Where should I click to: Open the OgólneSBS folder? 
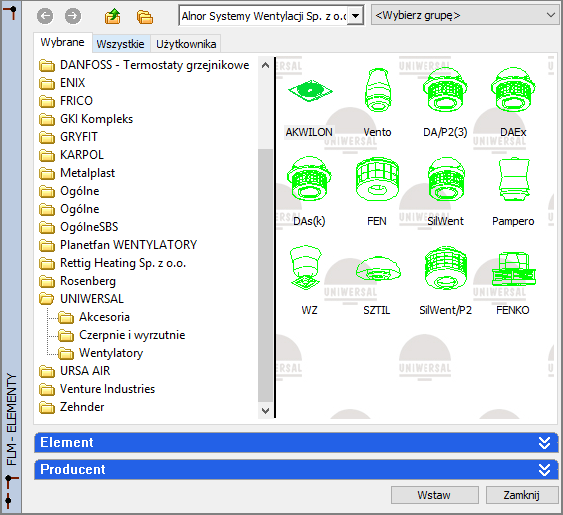coord(79,227)
